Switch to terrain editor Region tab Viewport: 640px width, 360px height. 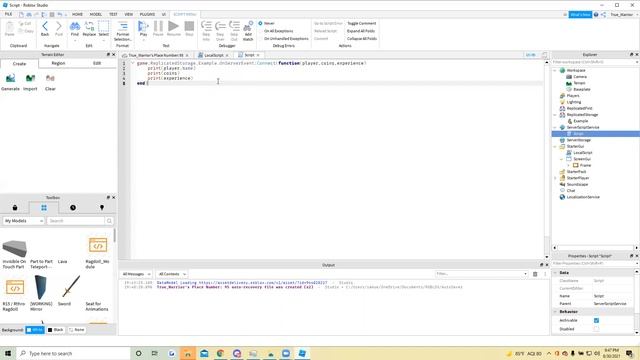click(58, 63)
